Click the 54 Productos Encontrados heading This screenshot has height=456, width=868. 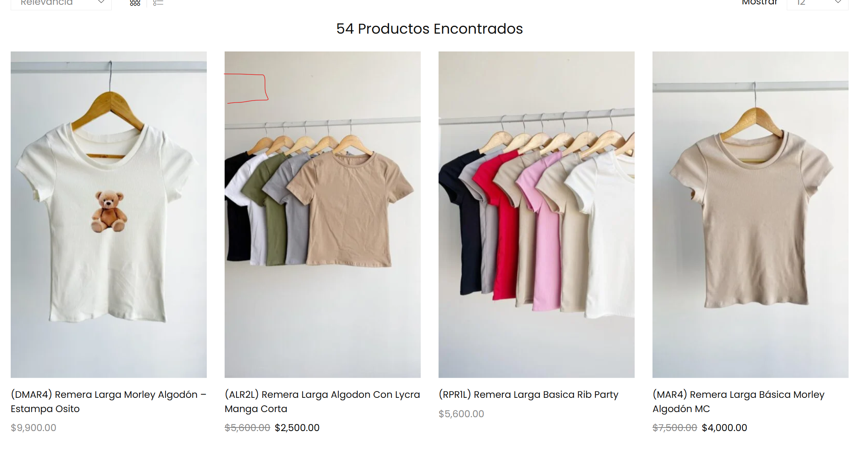click(429, 28)
